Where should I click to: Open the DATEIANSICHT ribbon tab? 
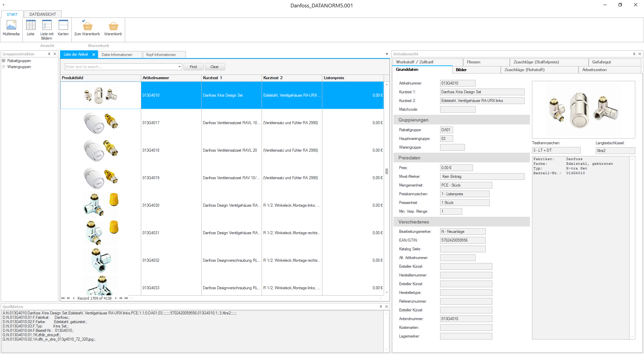tap(43, 14)
